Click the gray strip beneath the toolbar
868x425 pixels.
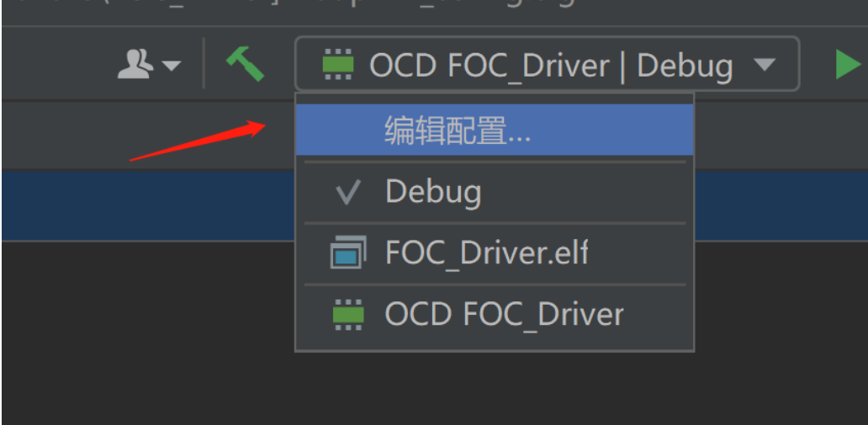click(148, 135)
